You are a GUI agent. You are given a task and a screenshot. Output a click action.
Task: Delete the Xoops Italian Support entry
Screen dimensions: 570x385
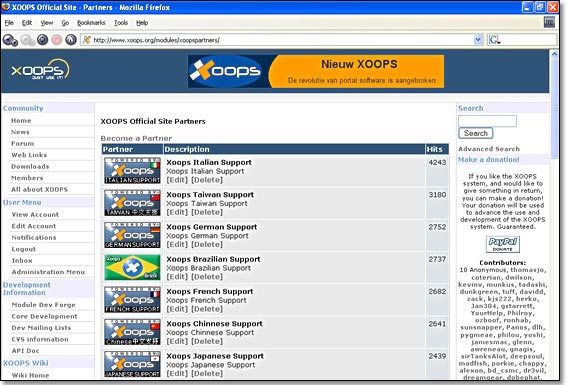(207, 180)
